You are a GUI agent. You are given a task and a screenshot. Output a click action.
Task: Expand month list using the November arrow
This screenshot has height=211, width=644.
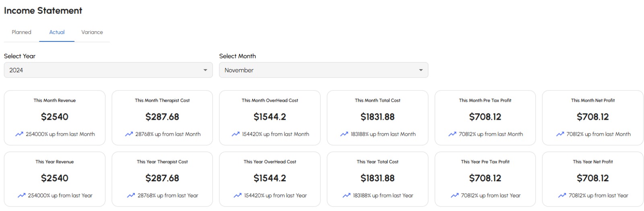point(421,70)
